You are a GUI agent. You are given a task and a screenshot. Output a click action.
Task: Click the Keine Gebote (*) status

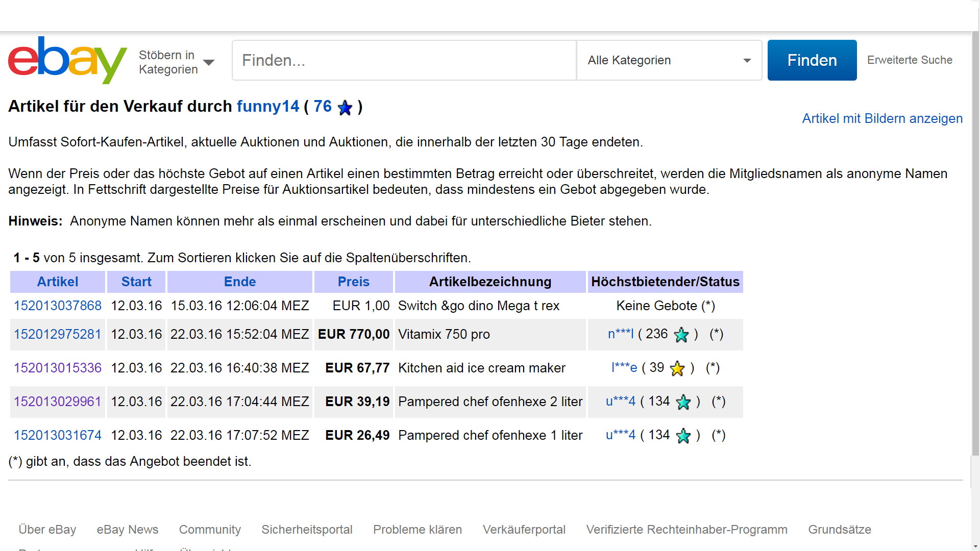point(666,306)
